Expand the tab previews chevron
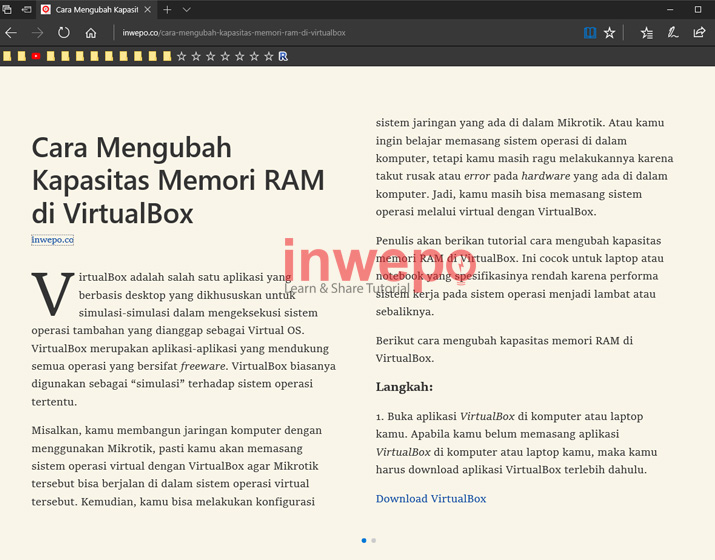 (x=187, y=10)
